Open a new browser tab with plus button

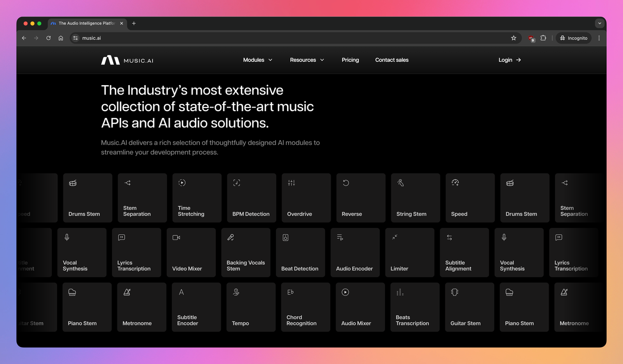point(133,23)
